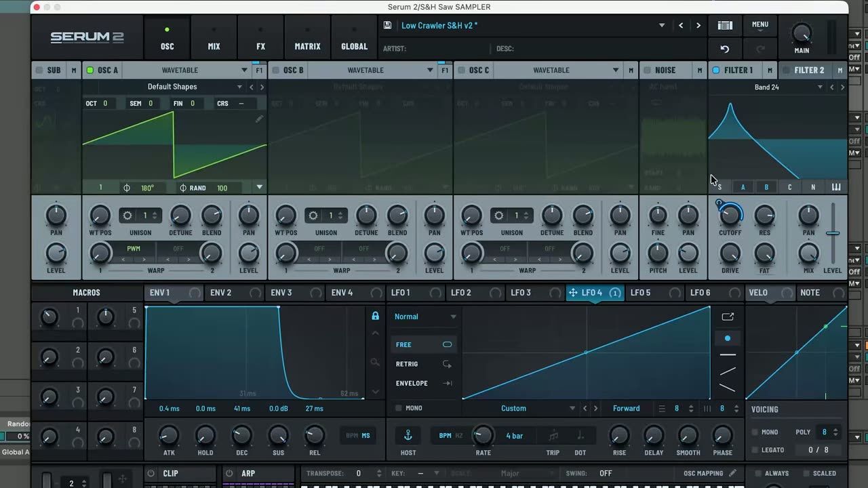
Task: Click the LFO host anchor icon
Action: tap(408, 434)
